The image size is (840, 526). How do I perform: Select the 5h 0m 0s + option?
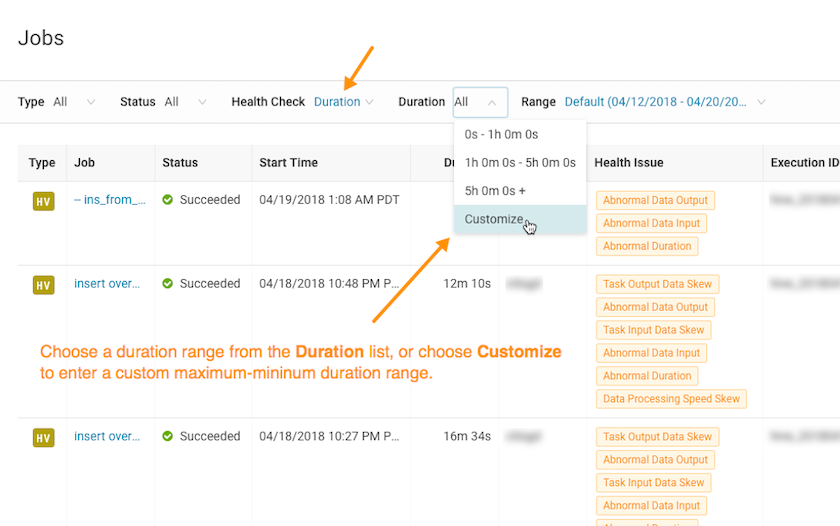pos(495,190)
